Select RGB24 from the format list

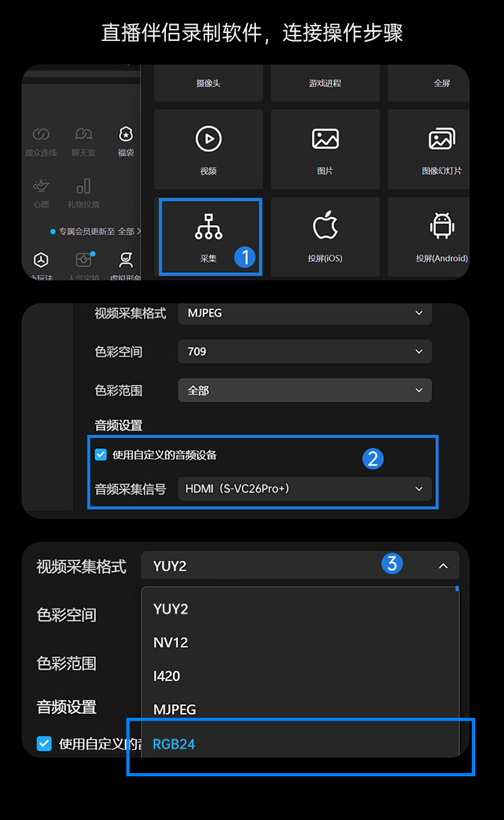(174, 744)
